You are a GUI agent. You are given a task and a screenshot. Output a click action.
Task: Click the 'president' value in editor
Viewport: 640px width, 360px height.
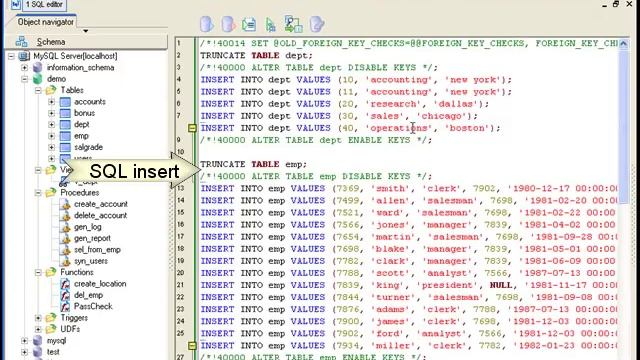447,285
